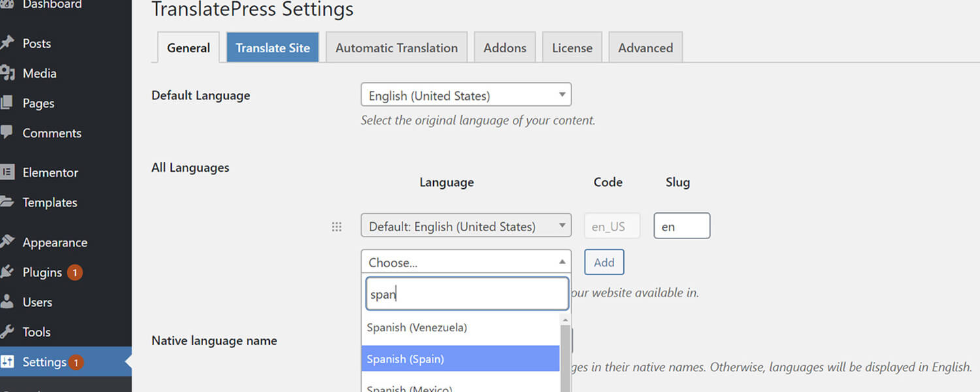Click the Tools wrench icon

click(7, 332)
